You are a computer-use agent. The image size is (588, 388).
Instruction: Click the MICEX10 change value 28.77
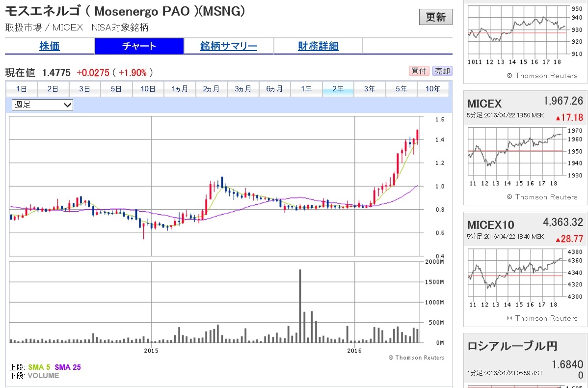tap(570, 239)
